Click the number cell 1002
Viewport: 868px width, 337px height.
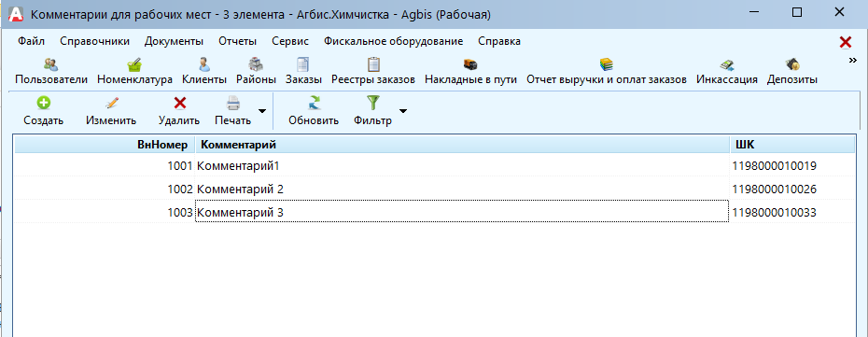point(105,190)
